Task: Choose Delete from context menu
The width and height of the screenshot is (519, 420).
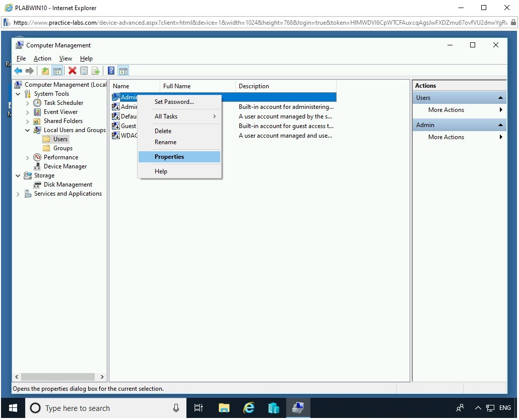Action: click(180, 131)
